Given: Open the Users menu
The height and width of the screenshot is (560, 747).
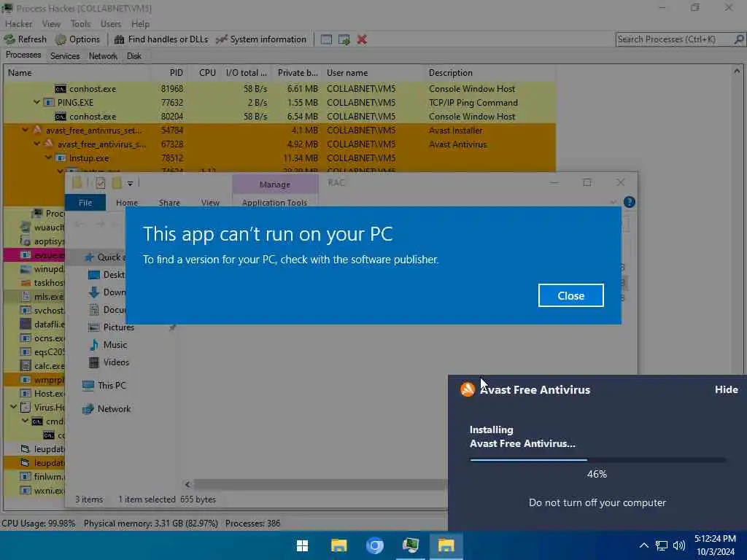Looking at the screenshot, I should 111,24.
